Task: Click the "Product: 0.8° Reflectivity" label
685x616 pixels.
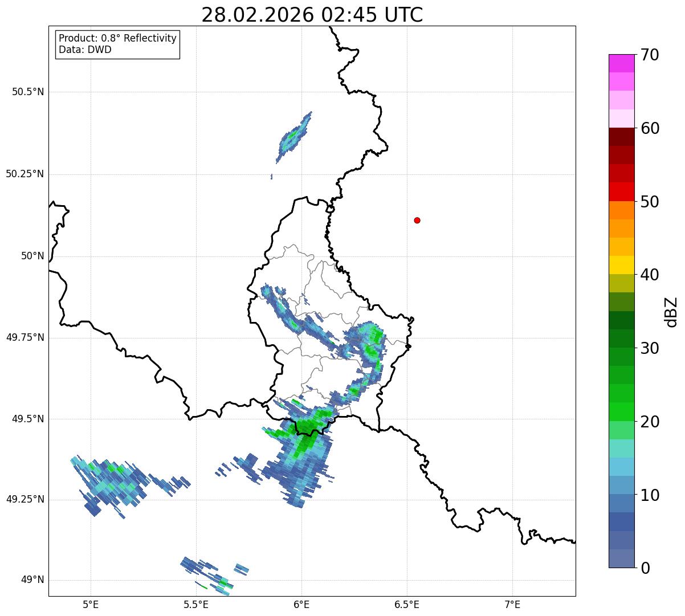Action: click(x=118, y=38)
